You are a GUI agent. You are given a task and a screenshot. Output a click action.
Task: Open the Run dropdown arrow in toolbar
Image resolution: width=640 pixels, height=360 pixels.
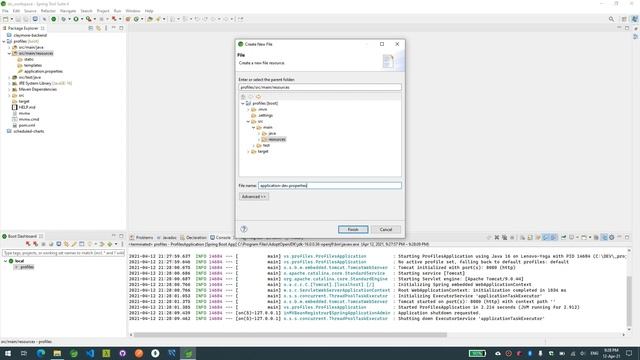pyautogui.click(x=82, y=19)
